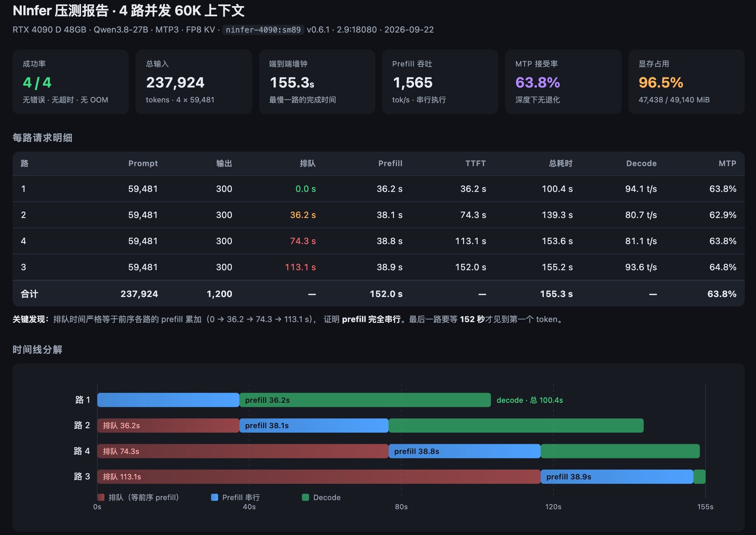Click the 每路请求明细 section heading
Screen dimensions: 756x535
pyautogui.click(x=42, y=138)
